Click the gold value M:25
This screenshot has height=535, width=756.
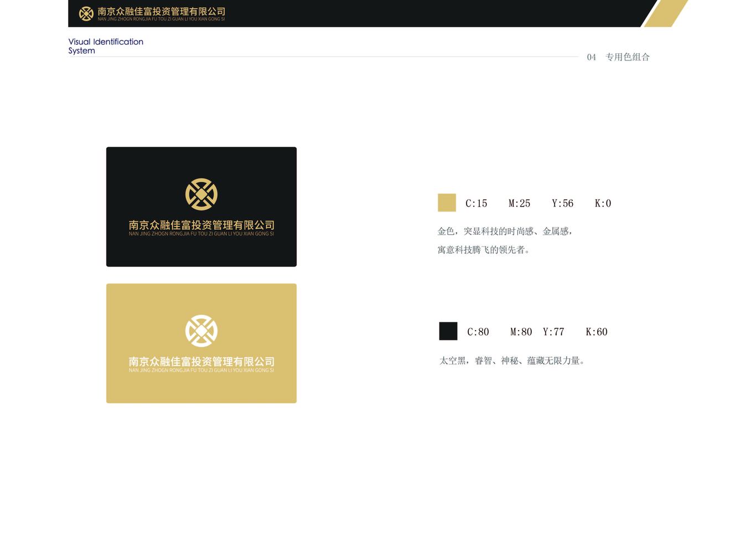click(520, 203)
